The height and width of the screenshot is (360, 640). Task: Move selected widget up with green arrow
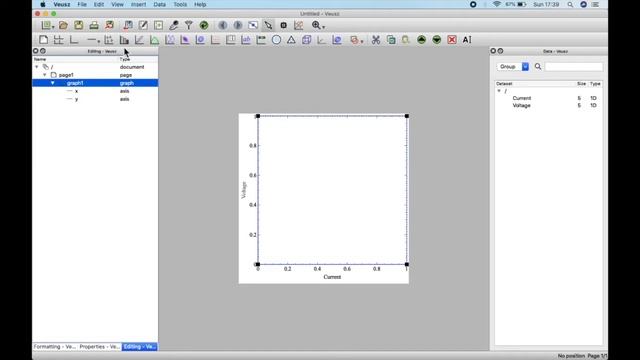[x=421, y=40]
